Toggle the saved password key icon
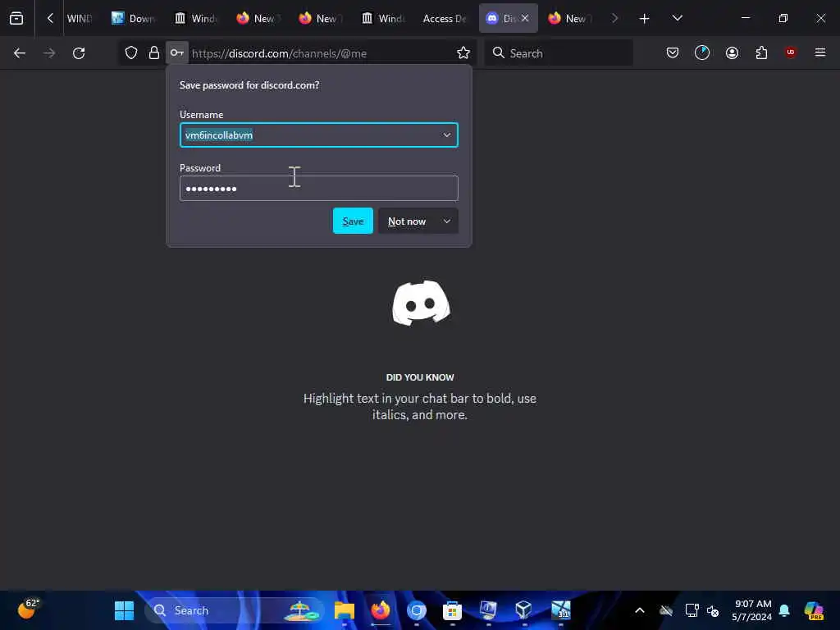Screen dimensions: 840x630 coord(177,53)
